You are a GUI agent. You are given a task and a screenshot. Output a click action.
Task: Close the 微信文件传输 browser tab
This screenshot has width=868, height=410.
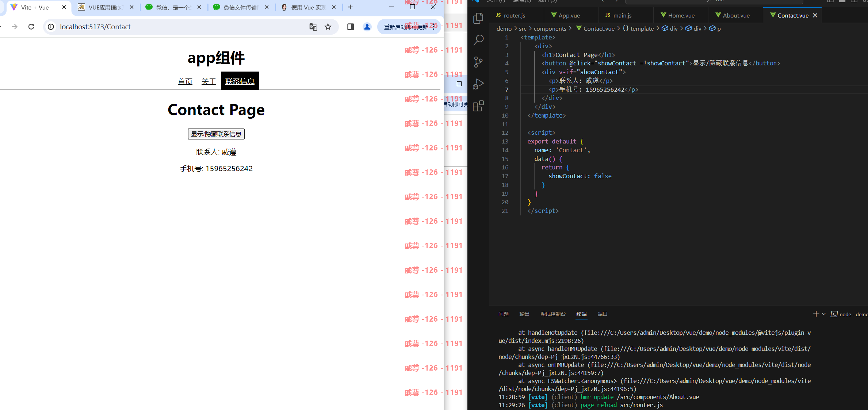click(x=267, y=7)
